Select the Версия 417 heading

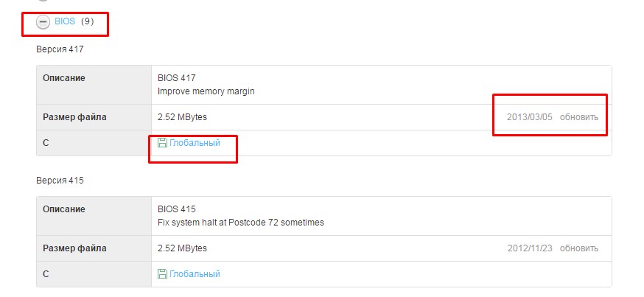60,49
